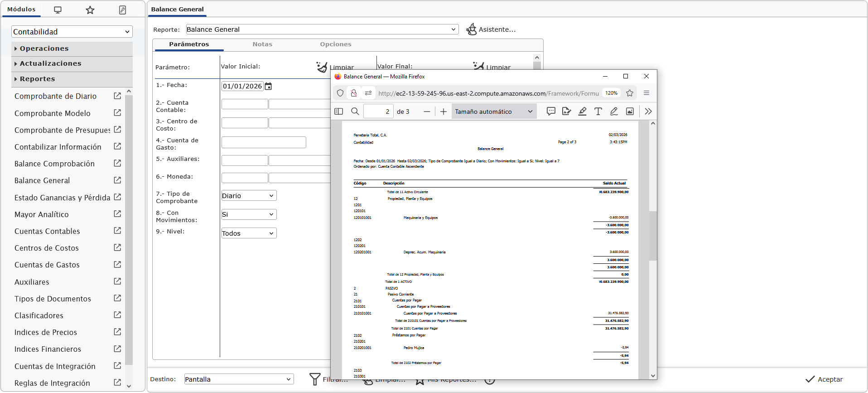Switch to the Opciones tab
This screenshot has height=393, width=868.
pos(335,44)
